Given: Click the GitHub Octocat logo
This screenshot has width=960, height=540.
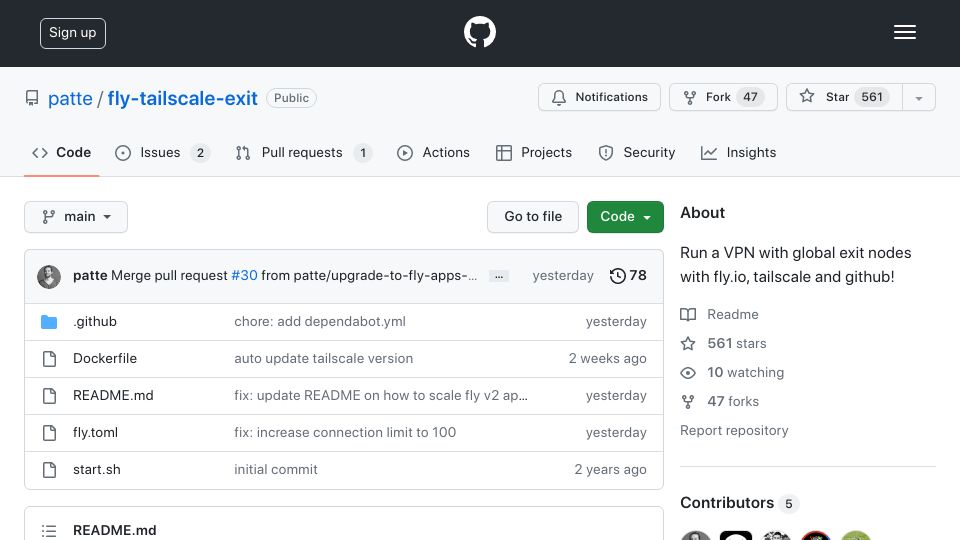Looking at the screenshot, I should click(479, 32).
